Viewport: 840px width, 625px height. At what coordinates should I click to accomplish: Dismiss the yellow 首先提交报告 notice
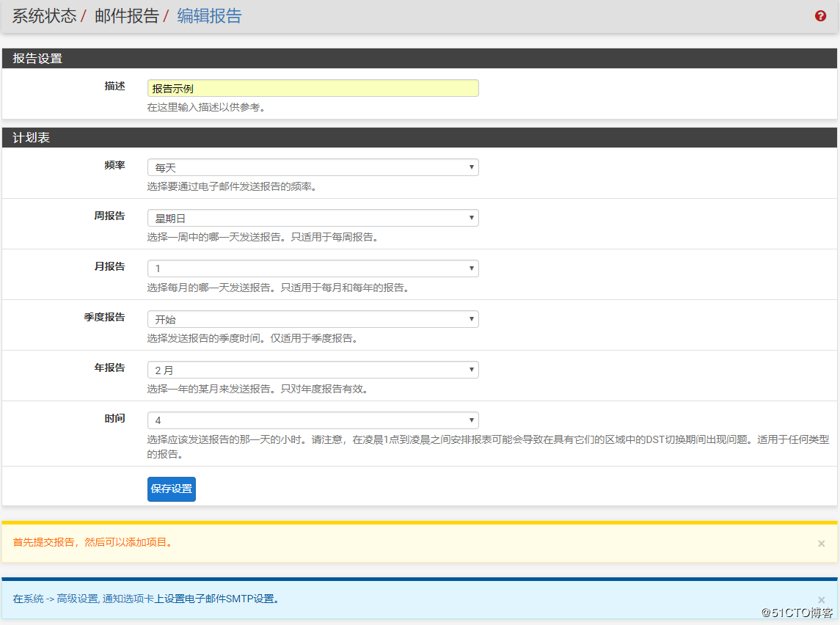point(821,544)
